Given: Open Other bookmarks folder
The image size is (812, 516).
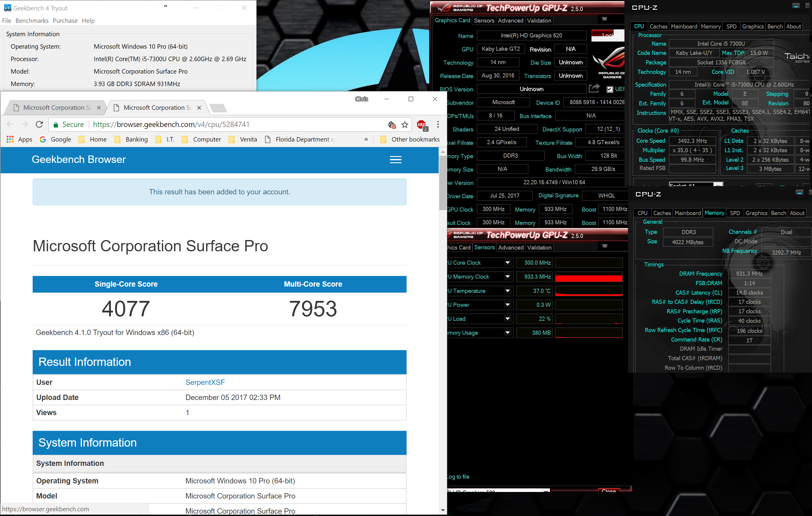Looking at the screenshot, I should click(x=410, y=139).
